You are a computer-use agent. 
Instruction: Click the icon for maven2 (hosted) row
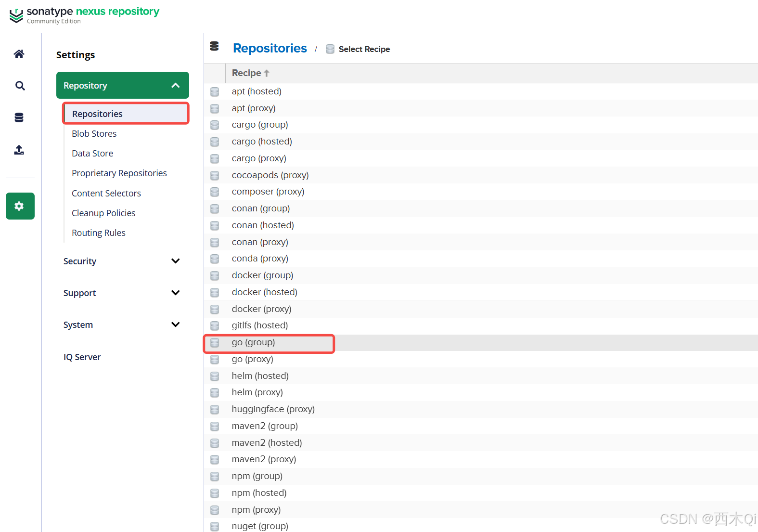(215, 443)
